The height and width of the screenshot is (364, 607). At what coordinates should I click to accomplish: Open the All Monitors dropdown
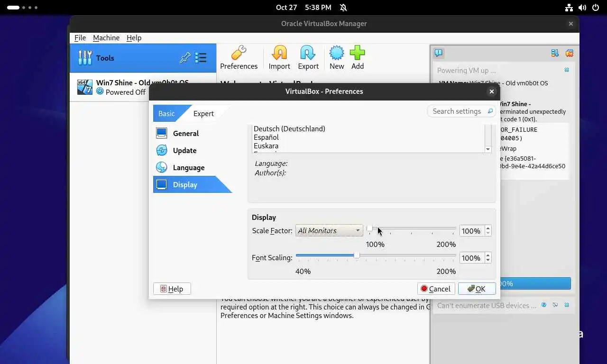pyautogui.click(x=329, y=230)
